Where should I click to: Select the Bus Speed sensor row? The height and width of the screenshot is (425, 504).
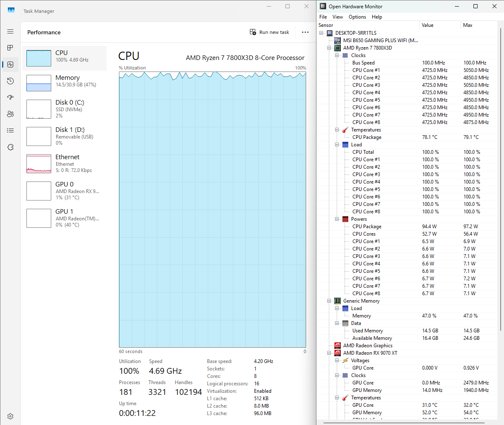coord(407,63)
